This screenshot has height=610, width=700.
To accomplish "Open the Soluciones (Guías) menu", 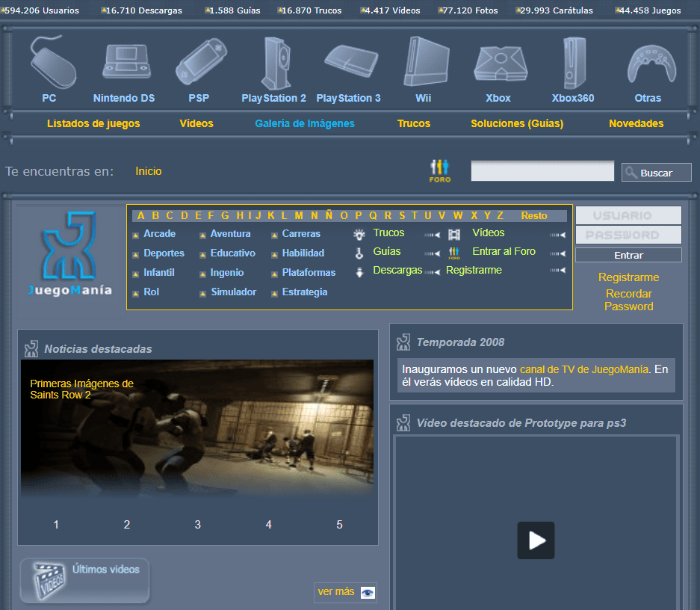I will pos(517,124).
